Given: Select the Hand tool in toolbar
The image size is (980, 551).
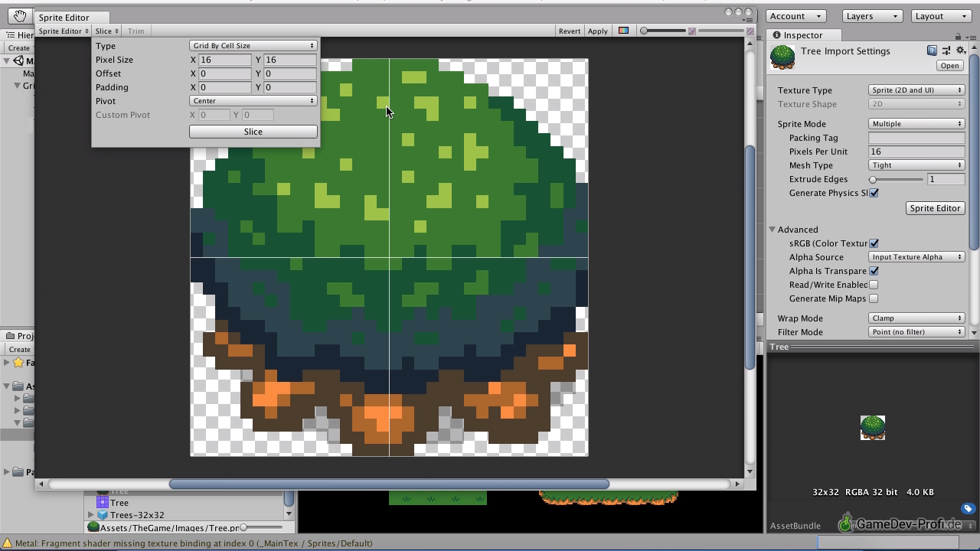Looking at the screenshot, I should tap(20, 16).
